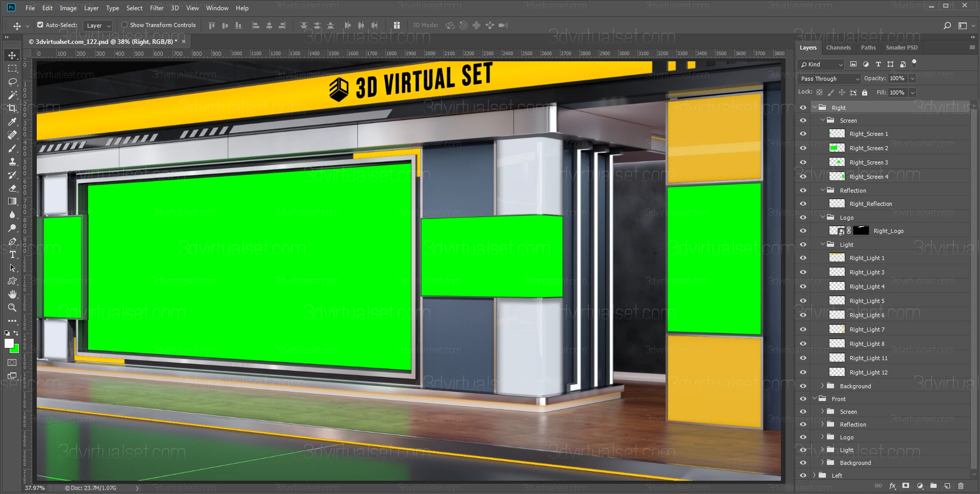Select the Eyedropper tool
980x494 pixels.
(x=12, y=122)
